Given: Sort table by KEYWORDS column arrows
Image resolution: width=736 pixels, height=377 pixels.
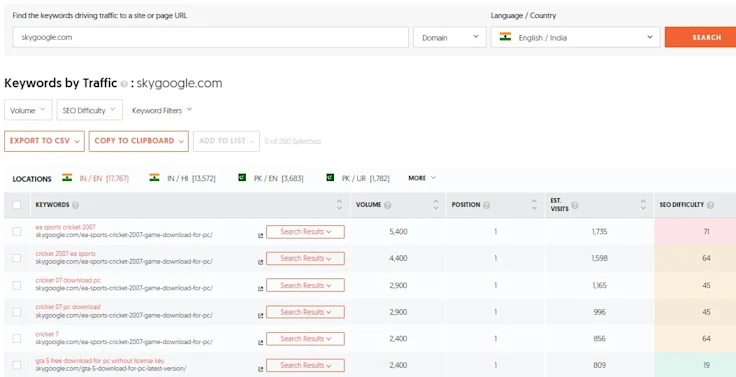Looking at the screenshot, I should click(339, 205).
